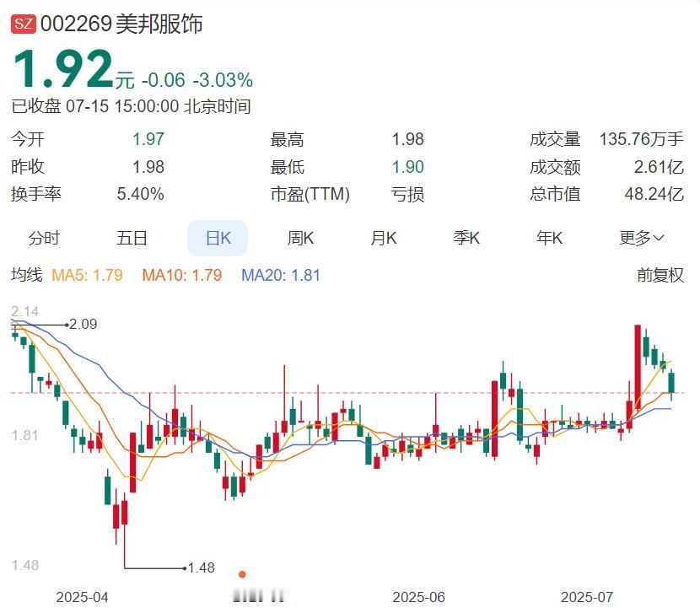The height and width of the screenshot is (613, 700).
Task: Click the MA10: 1.79 moving average label
Action: coord(182,275)
